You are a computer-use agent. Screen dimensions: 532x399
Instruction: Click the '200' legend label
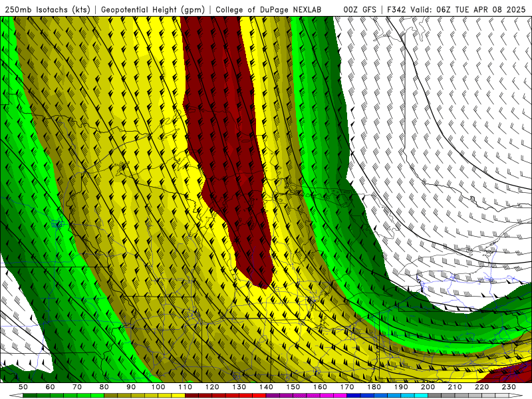[428, 387]
